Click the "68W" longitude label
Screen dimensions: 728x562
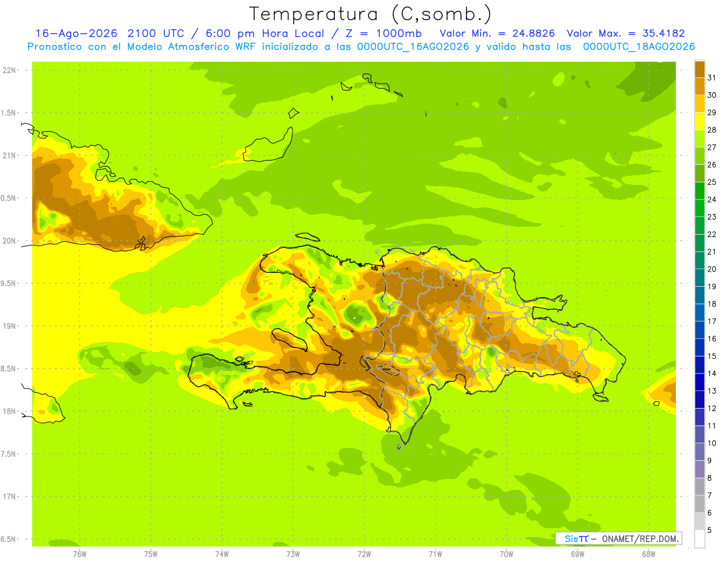pyautogui.click(x=649, y=554)
